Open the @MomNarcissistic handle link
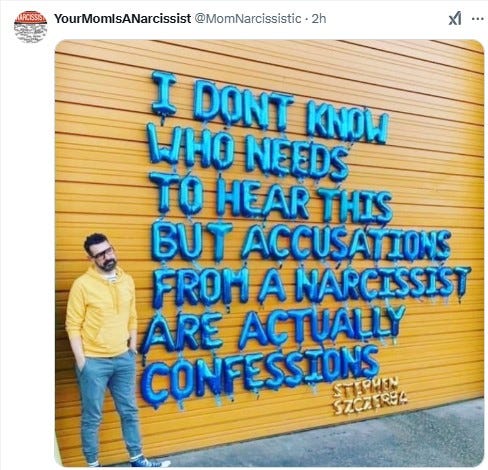Viewport: 488px width, 470px height. 247,19
